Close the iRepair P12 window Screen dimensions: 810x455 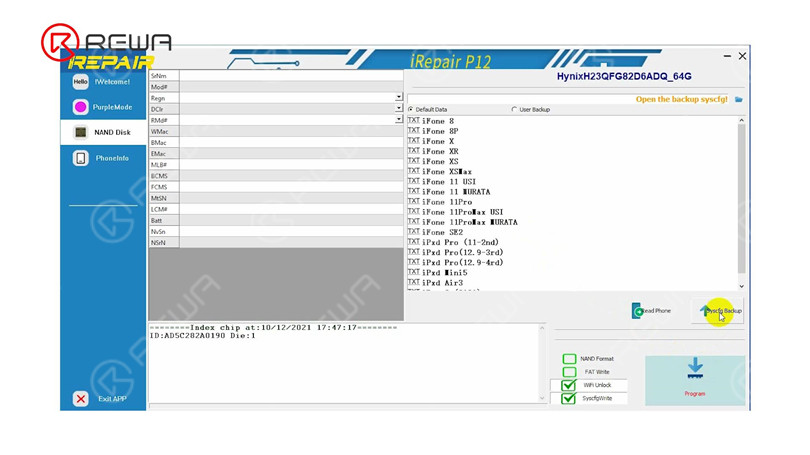pos(742,56)
